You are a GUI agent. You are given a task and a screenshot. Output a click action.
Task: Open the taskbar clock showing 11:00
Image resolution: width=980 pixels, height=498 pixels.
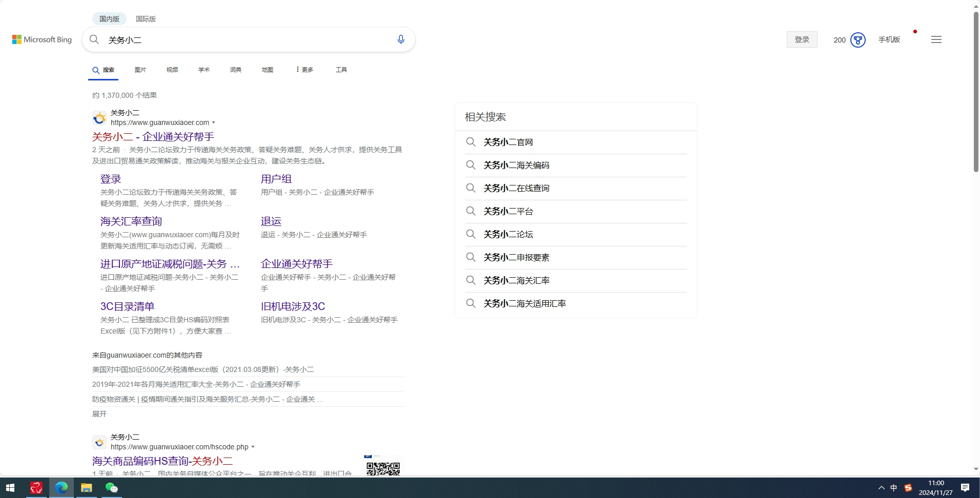[936, 488]
